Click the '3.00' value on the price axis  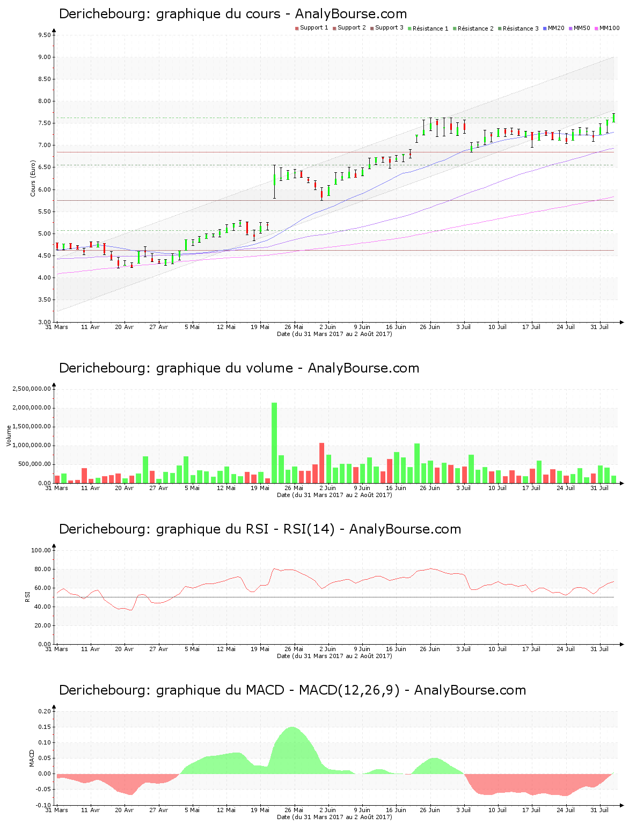[45, 322]
